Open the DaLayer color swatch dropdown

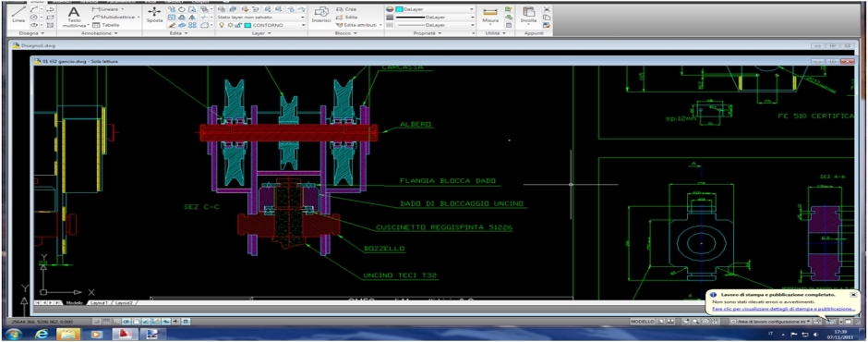point(430,9)
